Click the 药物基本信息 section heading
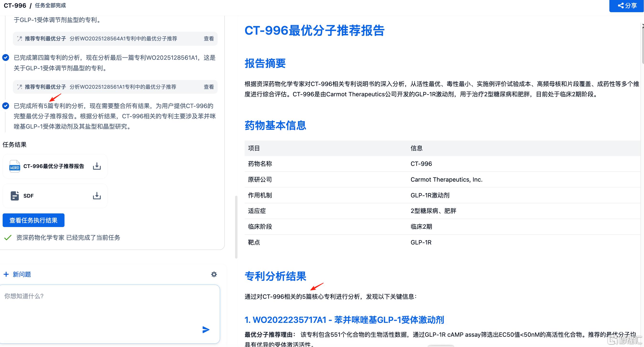The width and height of the screenshot is (644, 347). click(x=275, y=125)
